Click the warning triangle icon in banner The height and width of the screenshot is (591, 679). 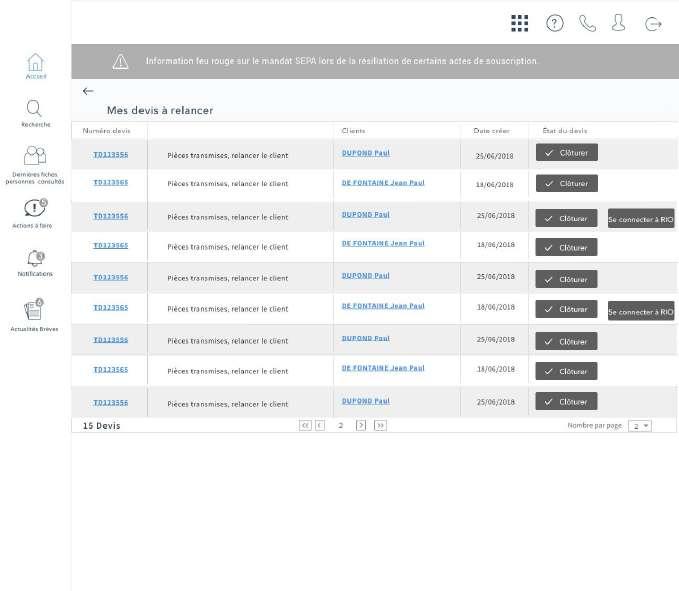(120, 61)
